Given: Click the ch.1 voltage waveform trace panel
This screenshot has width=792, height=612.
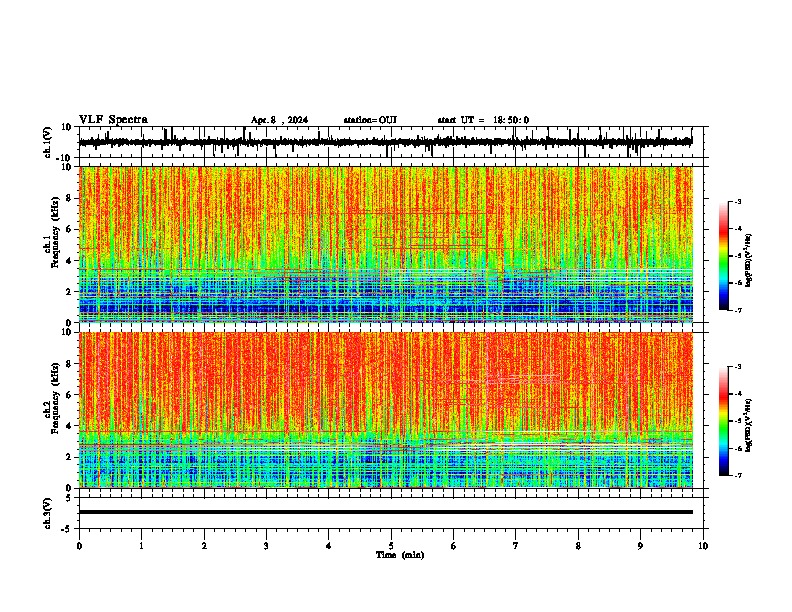Looking at the screenshot, I should click(391, 142).
